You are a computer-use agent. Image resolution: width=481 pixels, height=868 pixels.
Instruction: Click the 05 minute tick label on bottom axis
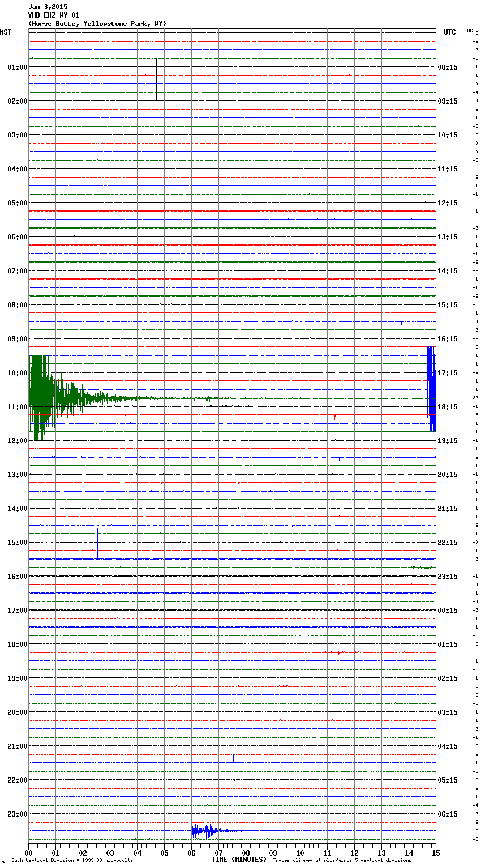(x=165, y=853)
